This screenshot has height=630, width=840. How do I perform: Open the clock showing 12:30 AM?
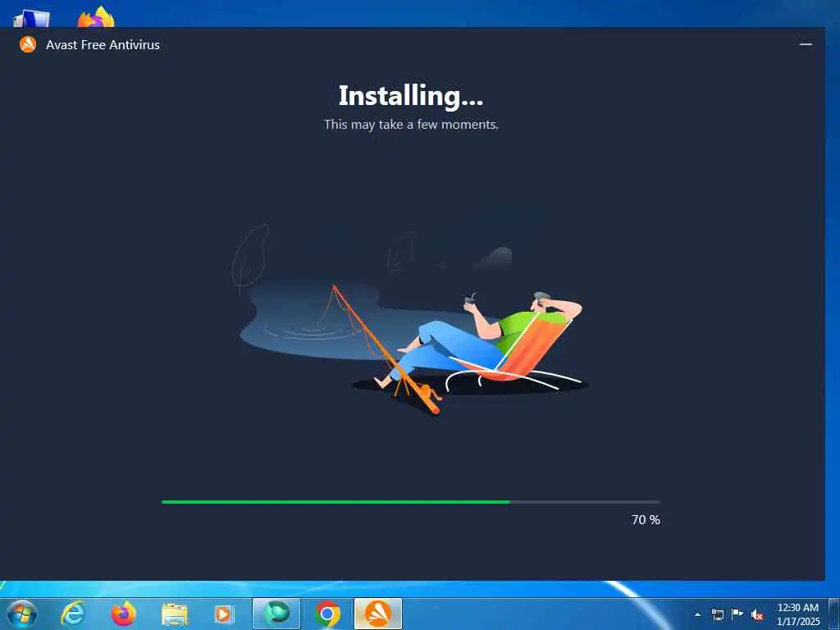(x=797, y=614)
